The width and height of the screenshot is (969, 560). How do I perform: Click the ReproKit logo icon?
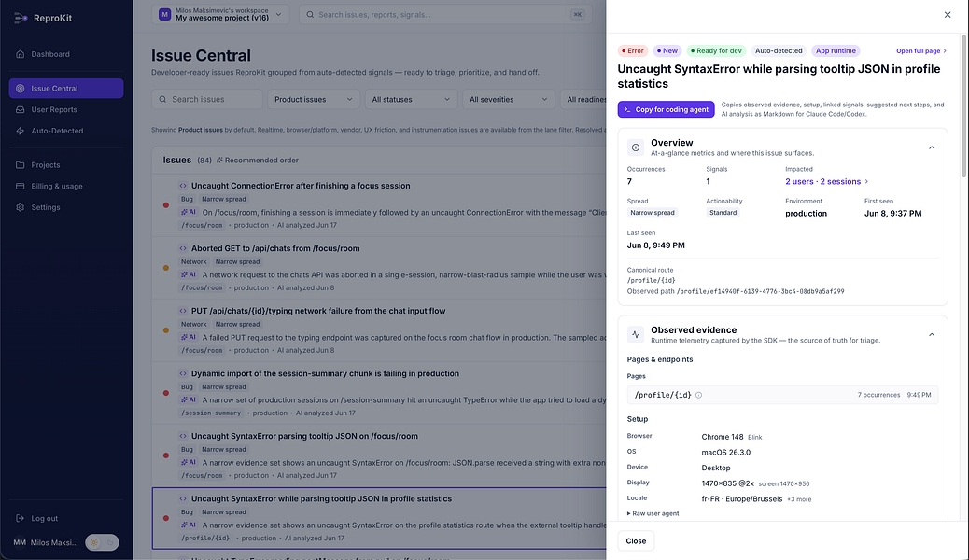[21, 18]
